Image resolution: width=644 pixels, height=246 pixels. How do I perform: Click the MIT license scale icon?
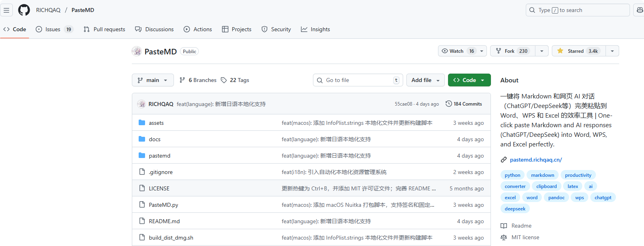click(504, 238)
